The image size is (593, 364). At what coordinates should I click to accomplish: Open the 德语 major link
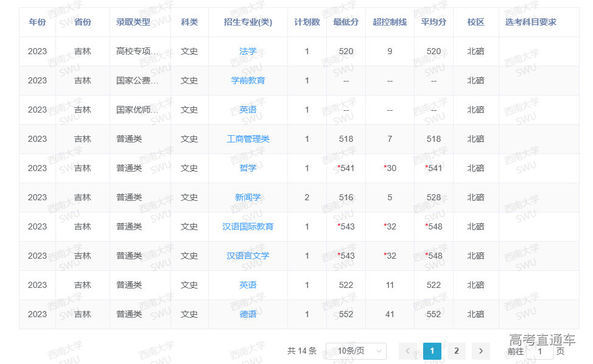tap(248, 314)
